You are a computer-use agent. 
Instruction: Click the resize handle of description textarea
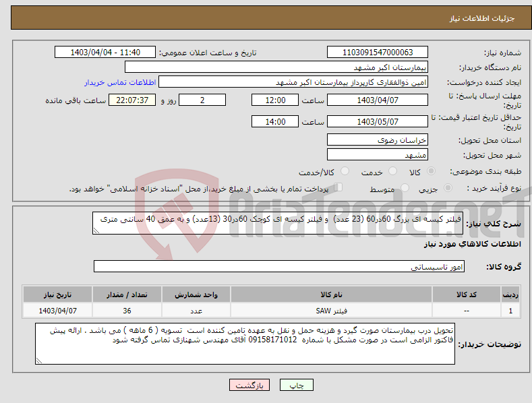point(96,230)
